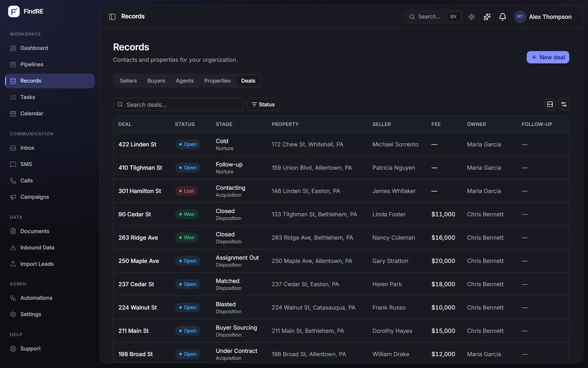
Task: Open column display options icon
Action: (564, 105)
